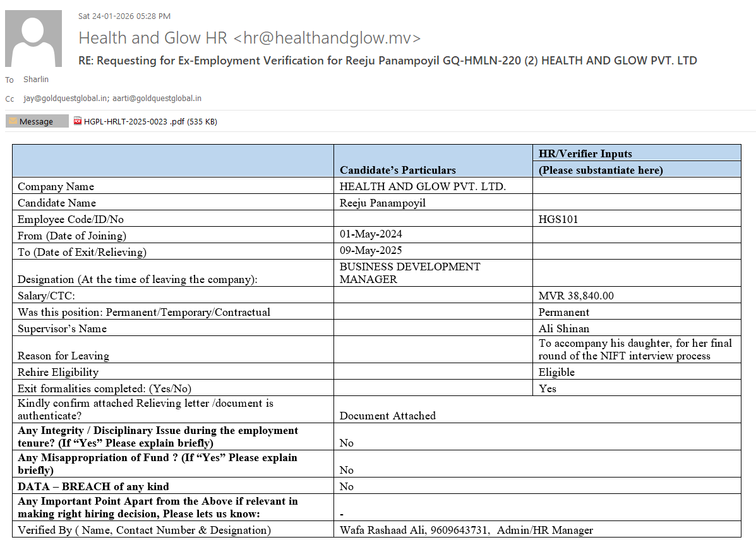This screenshot has width=756, height=547.
Task: Open the Message tab
Action: (x=37, y=121)
